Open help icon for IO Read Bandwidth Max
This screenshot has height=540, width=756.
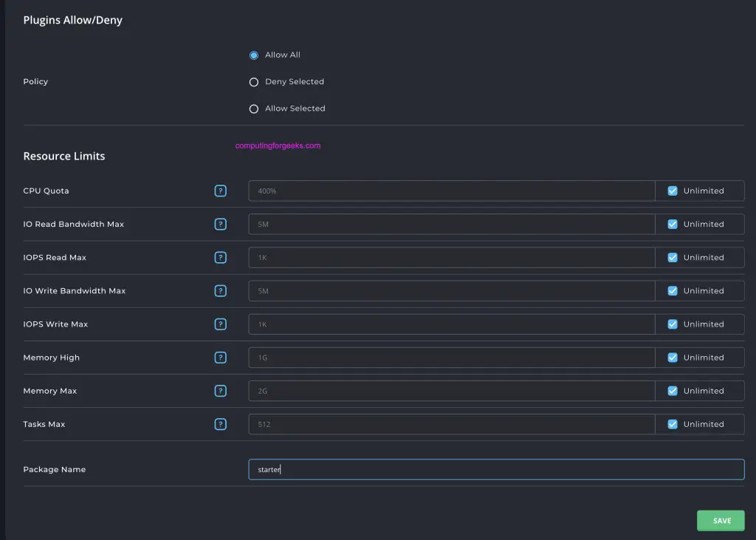click(220, 224)
